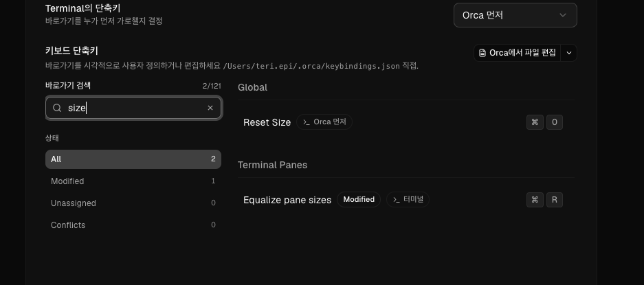Click the ⌘ key badge for Equalize pane sizes
644x285 pixels.
[535, 200]
